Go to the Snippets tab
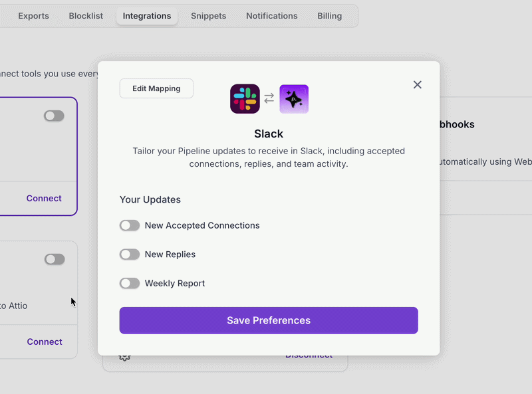This screenshot has height=394, width=532. (x=208, y=16)
